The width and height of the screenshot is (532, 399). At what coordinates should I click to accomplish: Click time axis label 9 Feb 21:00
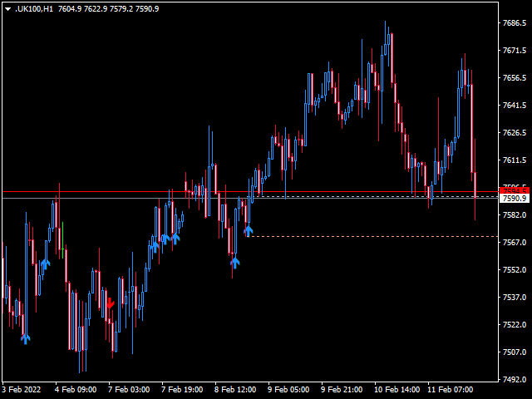pyautogui.click(x=342, y=390)
